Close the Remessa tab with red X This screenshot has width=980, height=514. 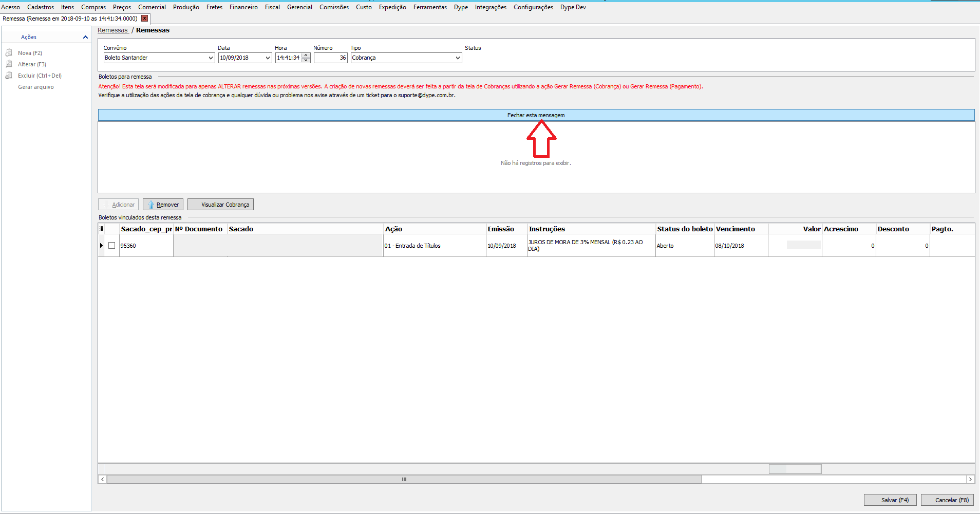145,19
